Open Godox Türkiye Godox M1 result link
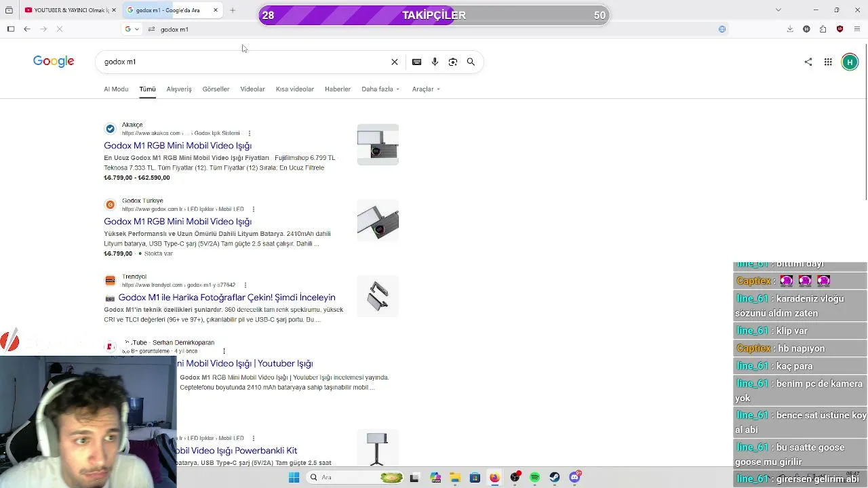Image resolution: width=868 pixels, height=488 pixels. point(178,222)
